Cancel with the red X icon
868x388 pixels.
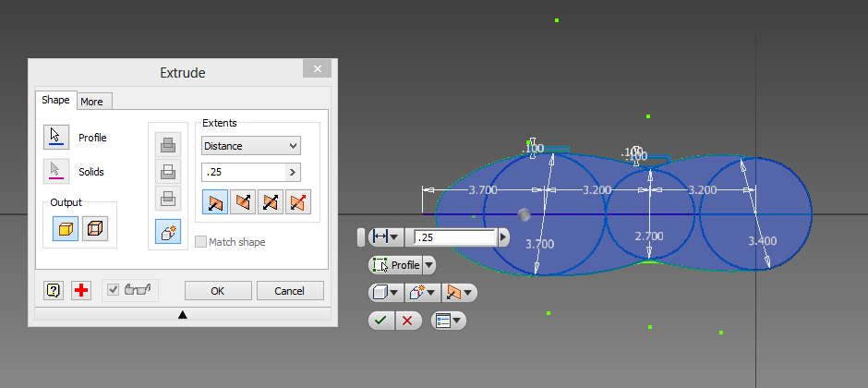[x=408, y=321]
